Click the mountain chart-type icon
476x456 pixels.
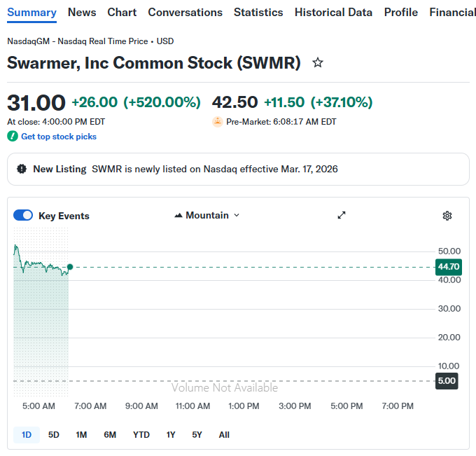178,216
